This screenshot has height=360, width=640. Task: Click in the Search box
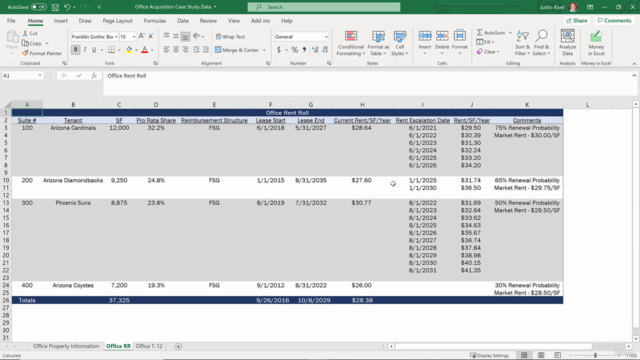point(324,7)
